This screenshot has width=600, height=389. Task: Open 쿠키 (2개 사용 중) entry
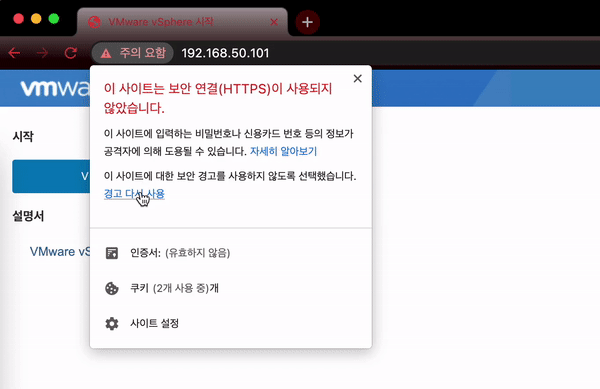(231, 288)
